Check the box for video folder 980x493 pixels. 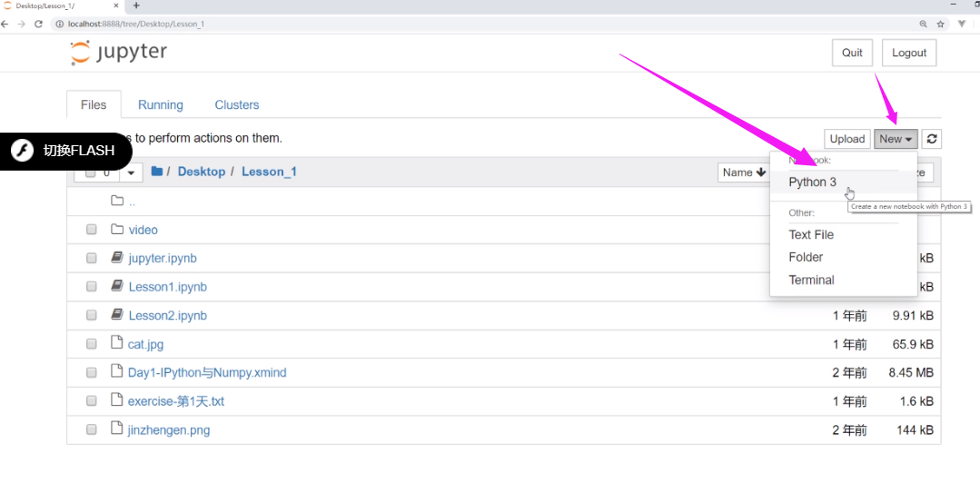[91, 230]
